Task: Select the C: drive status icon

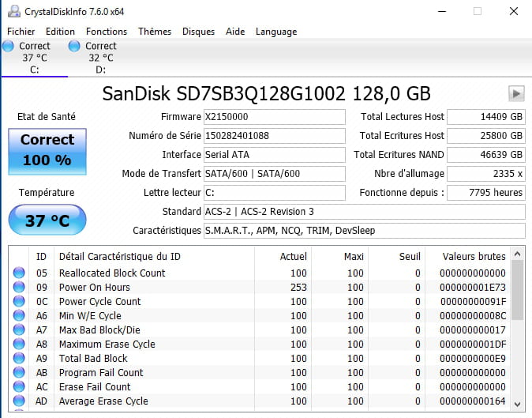Action: pos(8,46)
